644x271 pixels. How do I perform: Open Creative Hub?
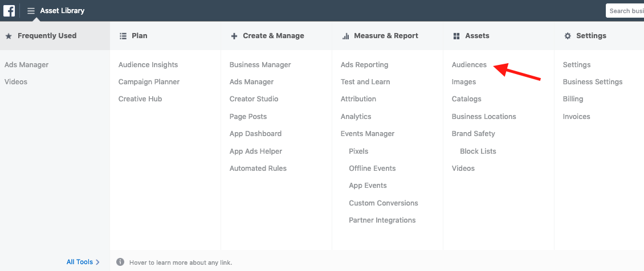point(140,99)
